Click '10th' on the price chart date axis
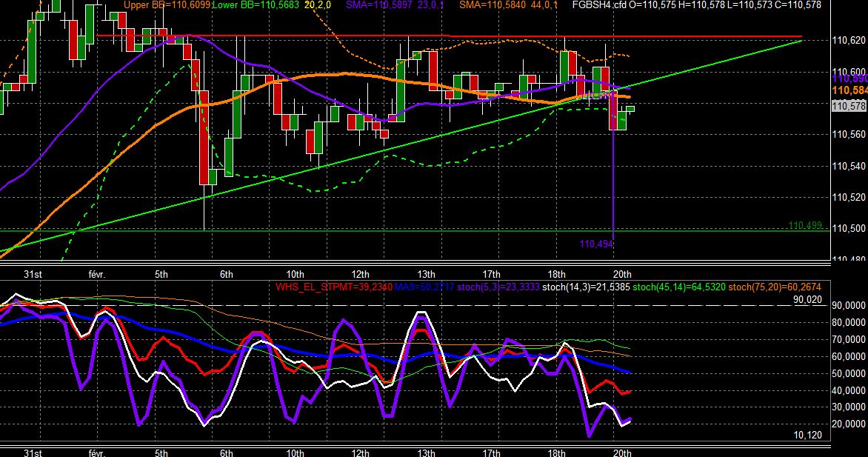The height and width of the screenshot is (457, 868). pos(295,274)
